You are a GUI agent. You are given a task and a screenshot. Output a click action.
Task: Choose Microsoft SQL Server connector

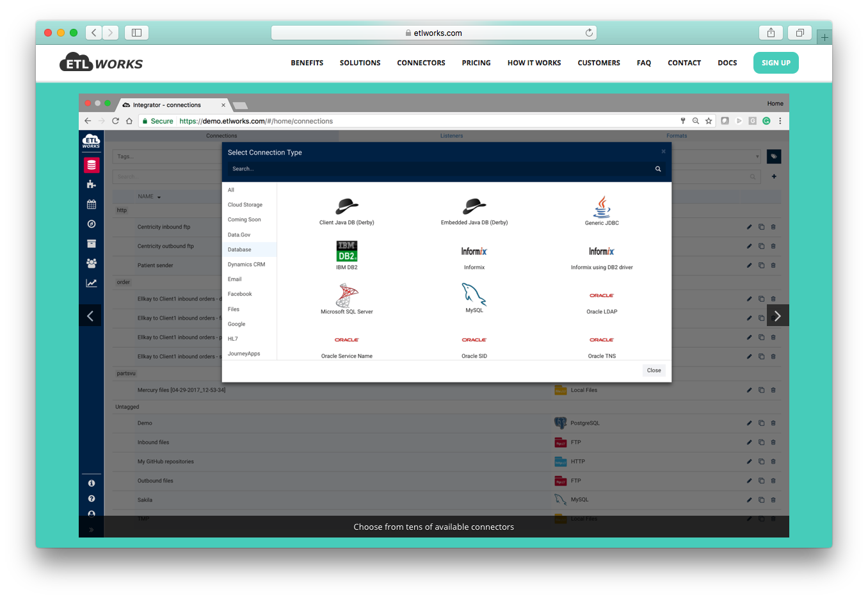point(347,300)
